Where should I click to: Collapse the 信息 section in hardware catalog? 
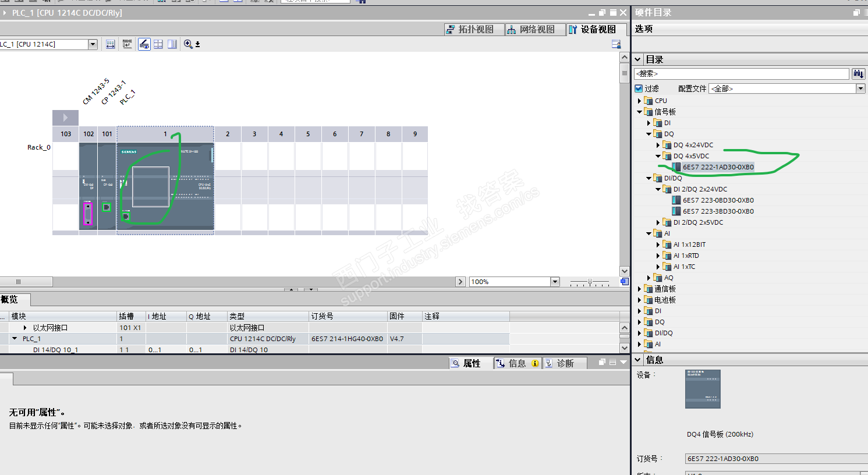coord(637,360)
